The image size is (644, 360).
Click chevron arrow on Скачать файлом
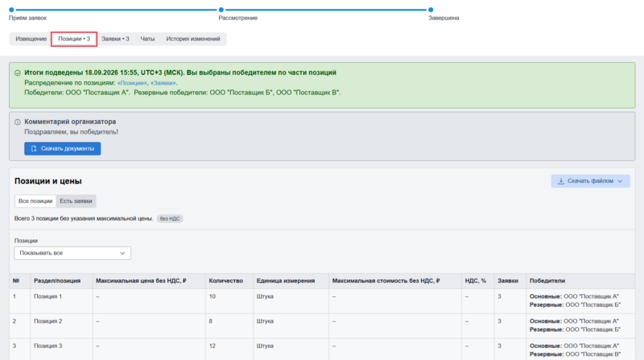click(x=620, y=181)
